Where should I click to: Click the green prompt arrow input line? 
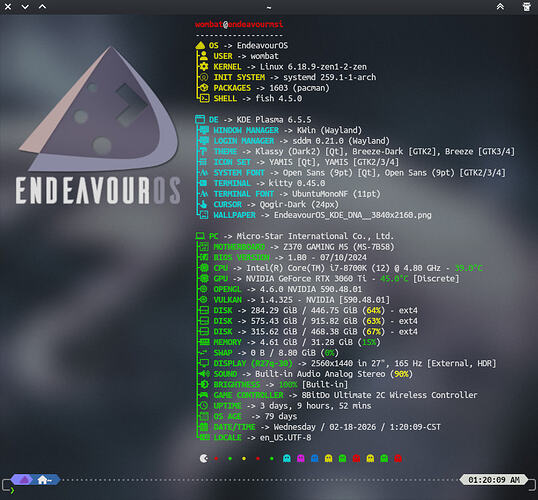(12, 490)
